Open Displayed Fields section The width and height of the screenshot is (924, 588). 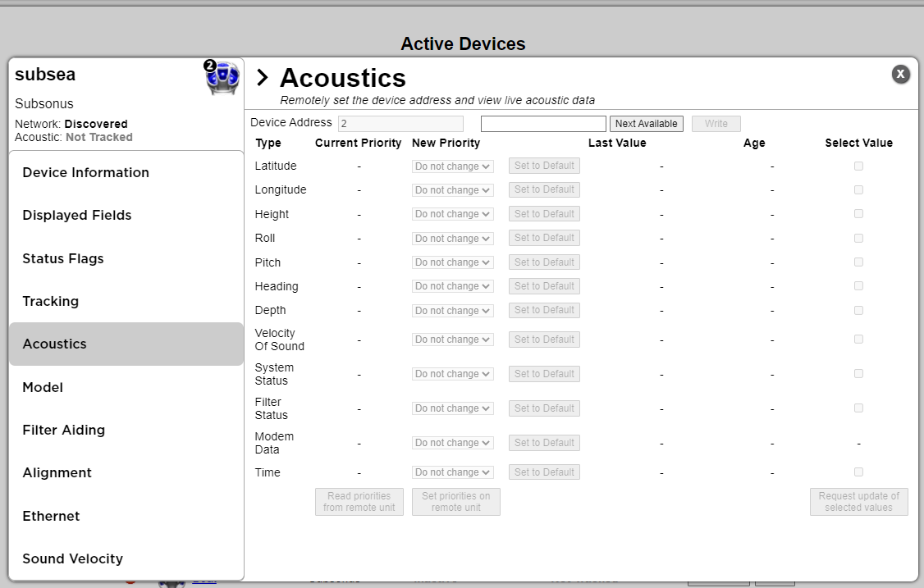[126, 216]
